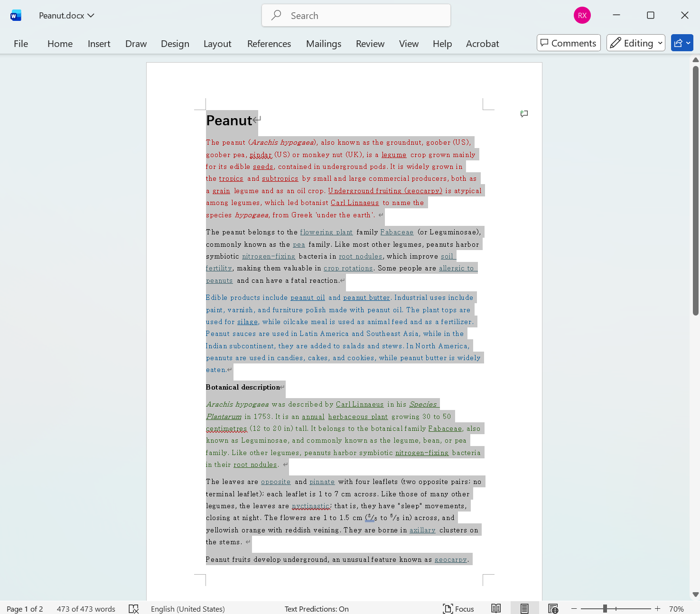Expand the Peanut.docx file name menu
The height and width of the screenshot is (614, 700).
tap(91, 15)
